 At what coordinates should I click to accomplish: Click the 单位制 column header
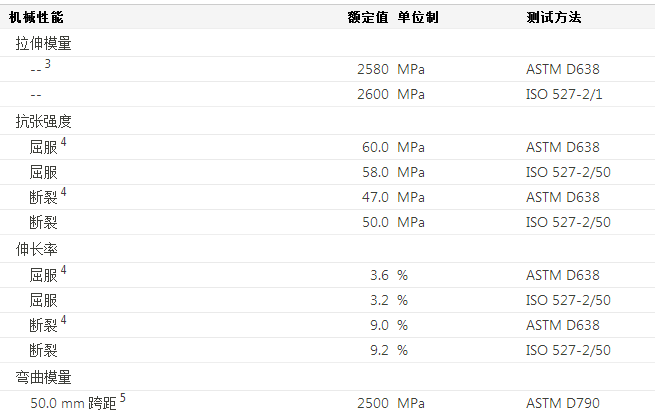pyautogui.click(x=417, y=18)
